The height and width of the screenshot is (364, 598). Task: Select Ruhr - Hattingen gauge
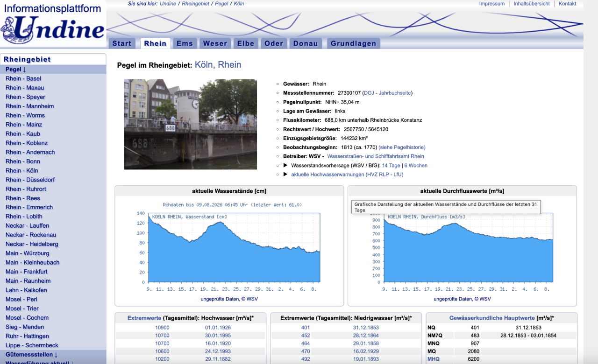27,336
